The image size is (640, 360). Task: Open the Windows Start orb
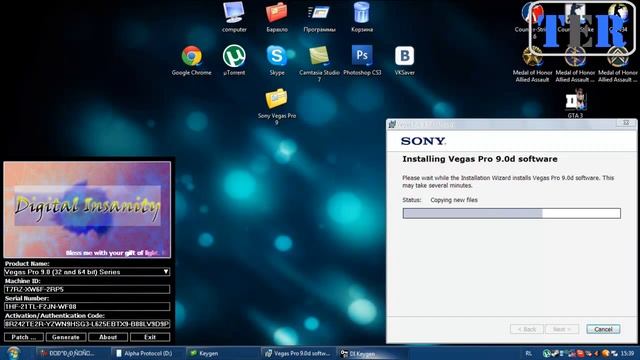[14, 353]
